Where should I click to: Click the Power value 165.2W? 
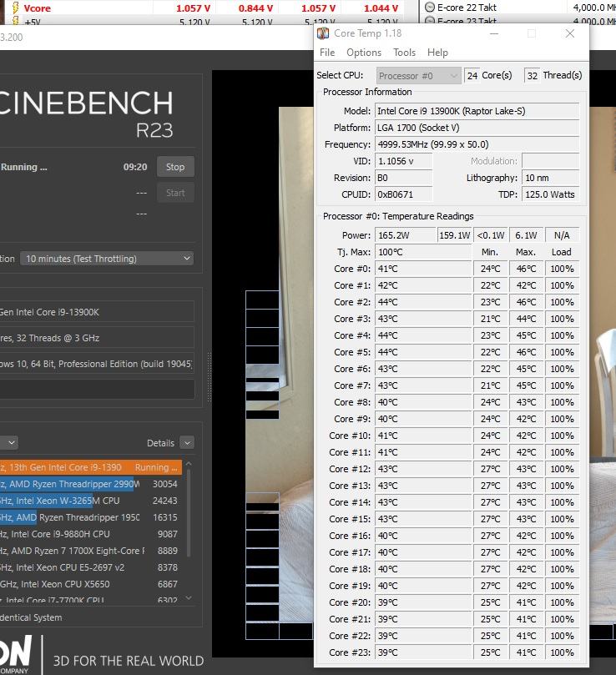406,235
